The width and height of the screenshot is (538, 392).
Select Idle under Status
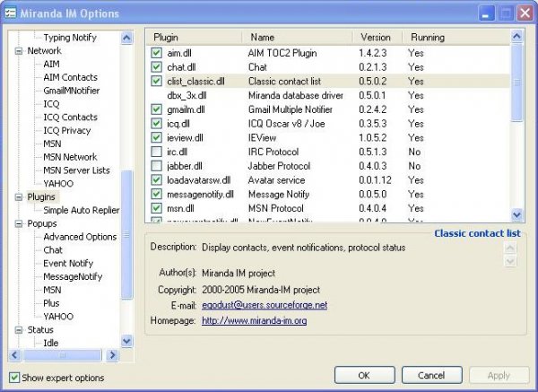51,344
